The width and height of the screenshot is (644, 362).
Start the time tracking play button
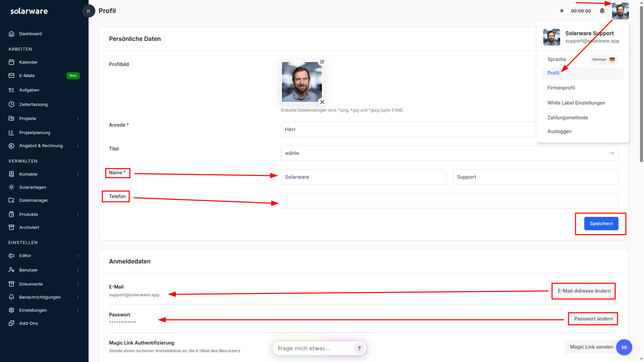pos(562,11)
